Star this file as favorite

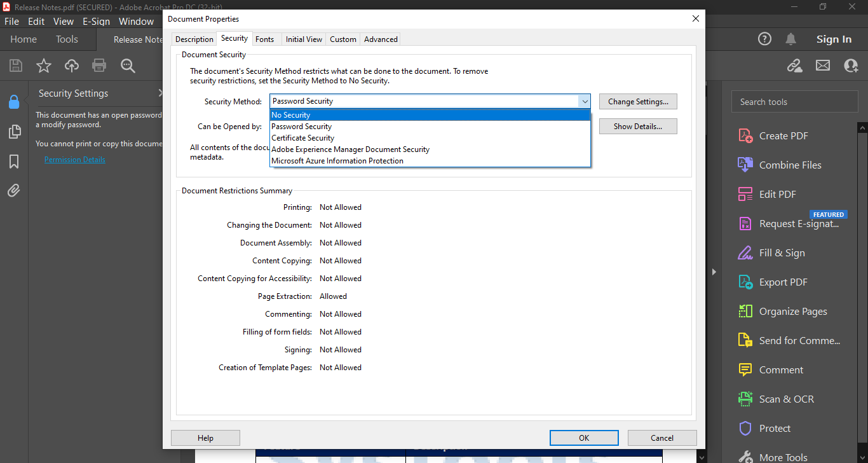click(x=44, y=66)
